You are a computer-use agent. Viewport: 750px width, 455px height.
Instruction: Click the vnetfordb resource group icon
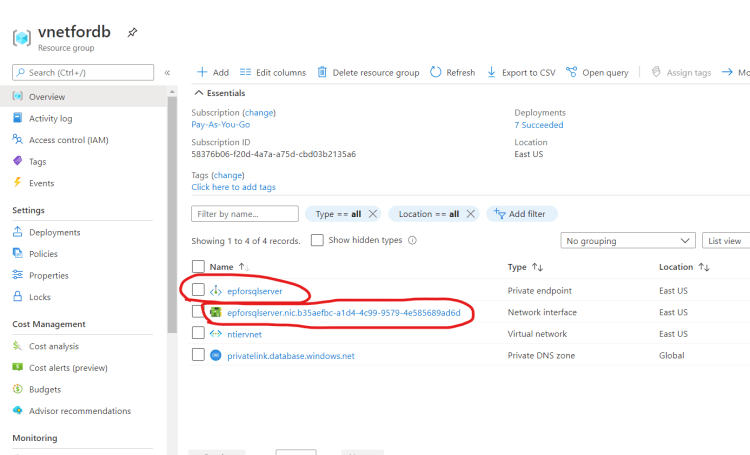[x=22, y=37]
